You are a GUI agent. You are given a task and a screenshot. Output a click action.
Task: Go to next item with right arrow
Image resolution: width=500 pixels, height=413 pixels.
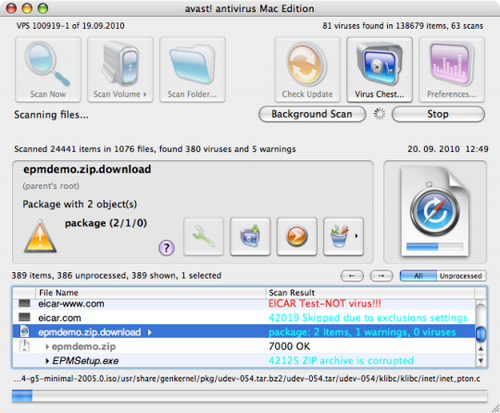(381, 276)
